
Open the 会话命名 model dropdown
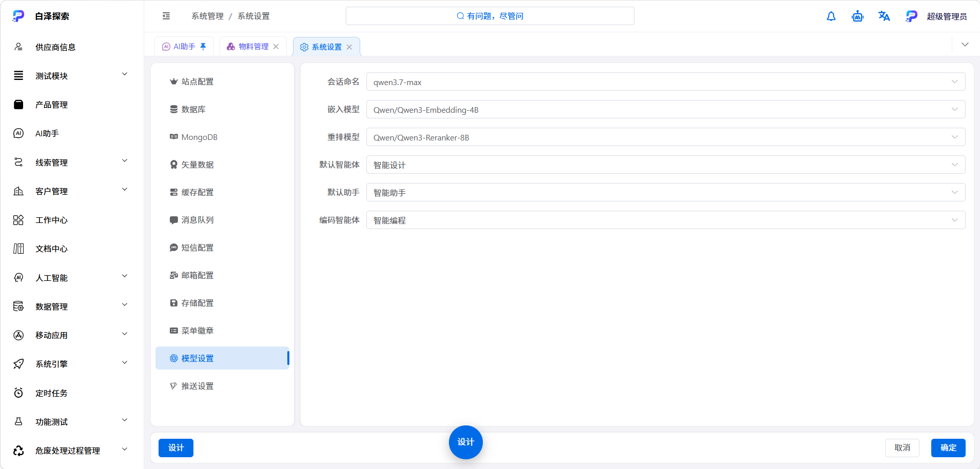pyautogui.click(x=665, y=82)
